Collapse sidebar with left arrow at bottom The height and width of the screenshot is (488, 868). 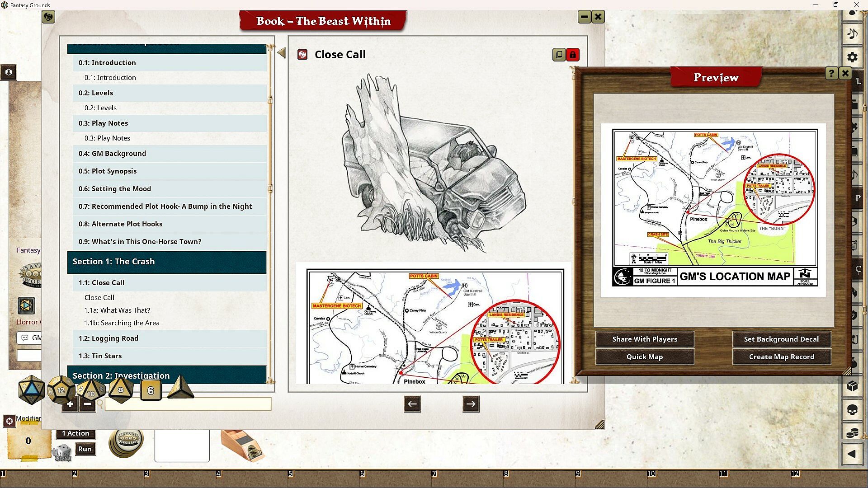(852, 454)
